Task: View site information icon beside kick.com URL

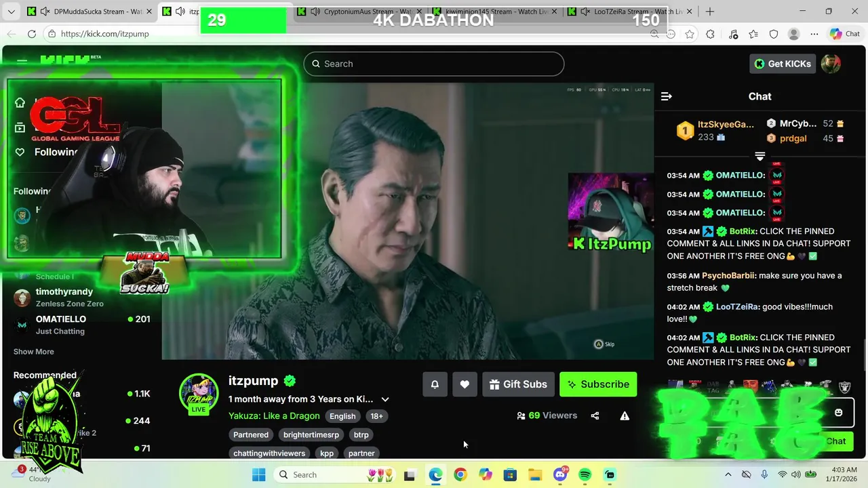Action: point(52,34)
